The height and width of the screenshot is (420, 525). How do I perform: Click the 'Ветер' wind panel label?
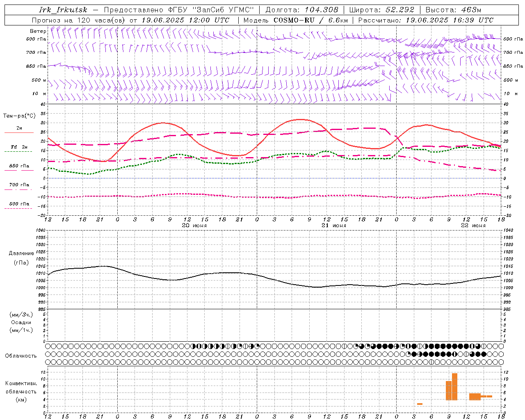pyautogui.click(x=38, y=31)
